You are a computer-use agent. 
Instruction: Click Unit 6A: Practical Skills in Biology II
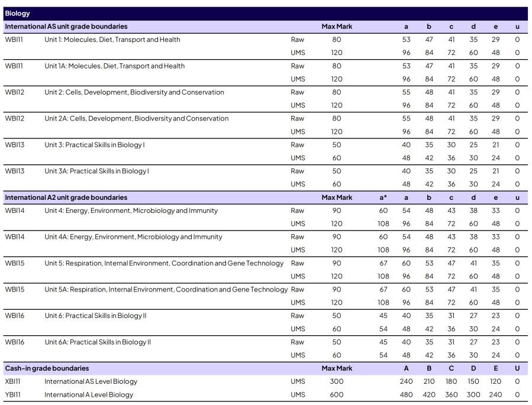tap(98, 342)
